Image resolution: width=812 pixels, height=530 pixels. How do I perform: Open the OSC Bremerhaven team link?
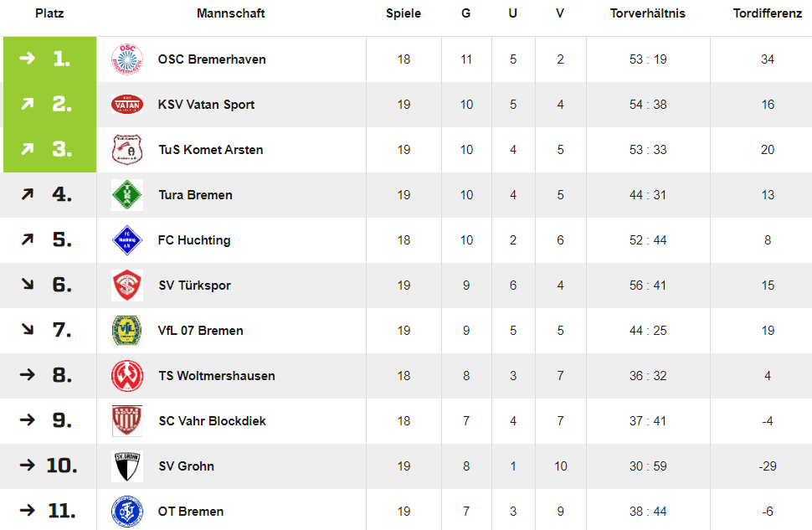[212, 59]
